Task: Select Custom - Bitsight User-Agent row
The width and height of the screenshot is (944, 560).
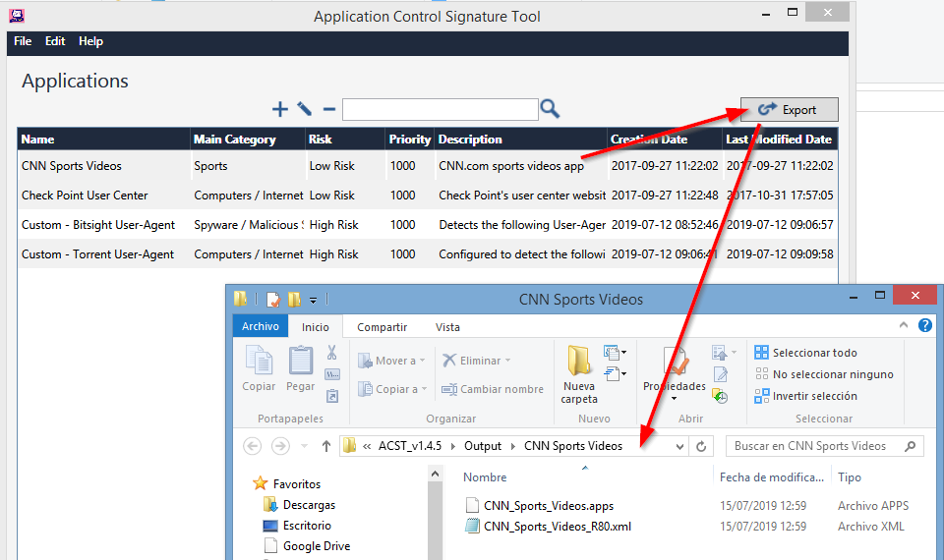Action: (428, 224)
